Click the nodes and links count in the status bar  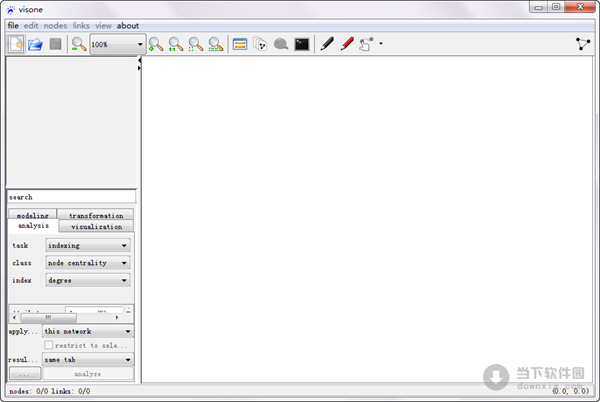[50, 391]
